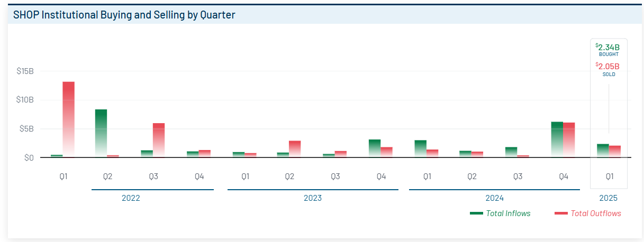Click the 2023 year label
The image size is (644, 242).
tap(312, 199)
